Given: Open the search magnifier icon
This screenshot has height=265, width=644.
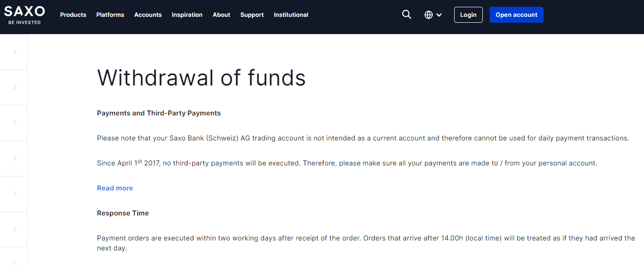Looking at the screenshot, I should [406, 15].
